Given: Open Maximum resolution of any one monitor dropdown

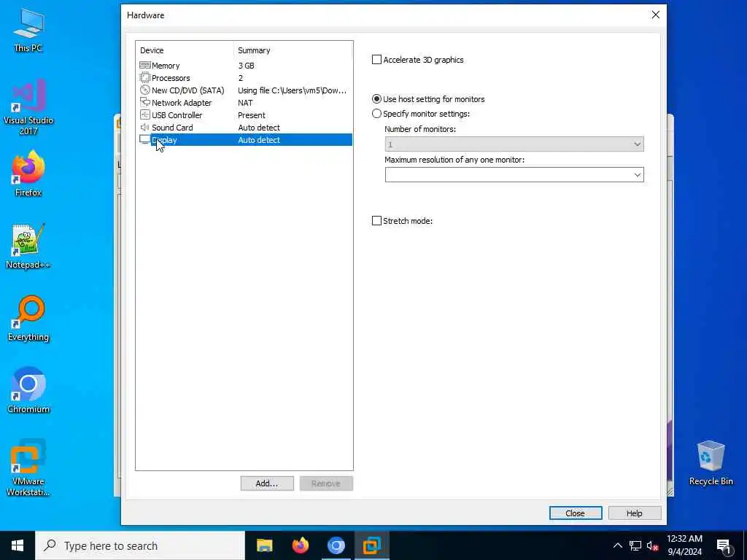Looking at the screenshot, I should coord(514,175).
